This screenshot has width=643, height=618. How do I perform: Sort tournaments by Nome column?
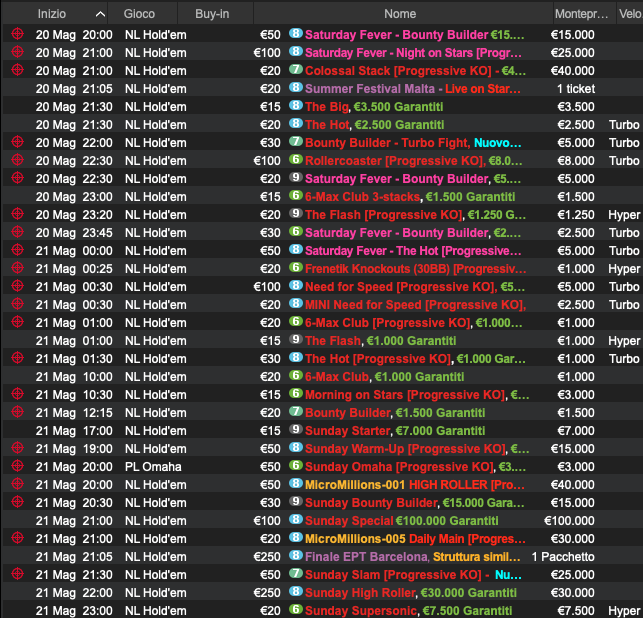pos(400,14)
